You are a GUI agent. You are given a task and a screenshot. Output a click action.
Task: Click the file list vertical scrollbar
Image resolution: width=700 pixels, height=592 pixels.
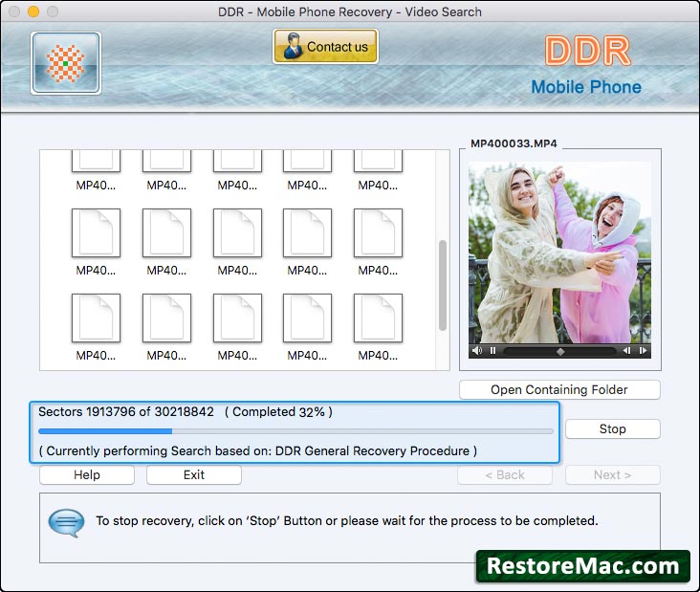[x=443, y=285]
